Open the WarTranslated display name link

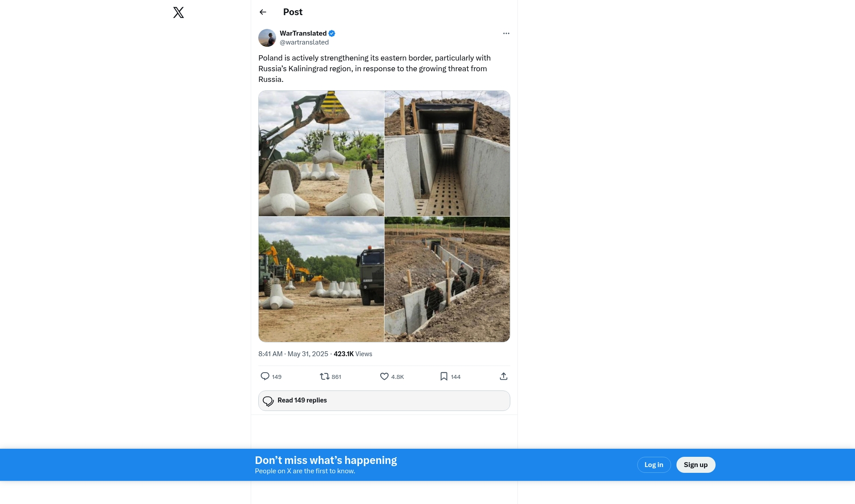point(303,33)
